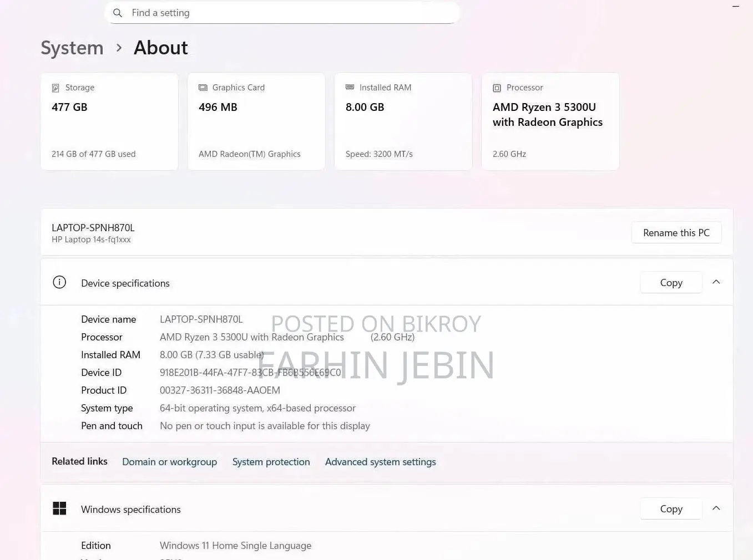This screenshot has width=753, height=560.
Task: Open the Storage 477 GB card
Action: tap(109, 121)
